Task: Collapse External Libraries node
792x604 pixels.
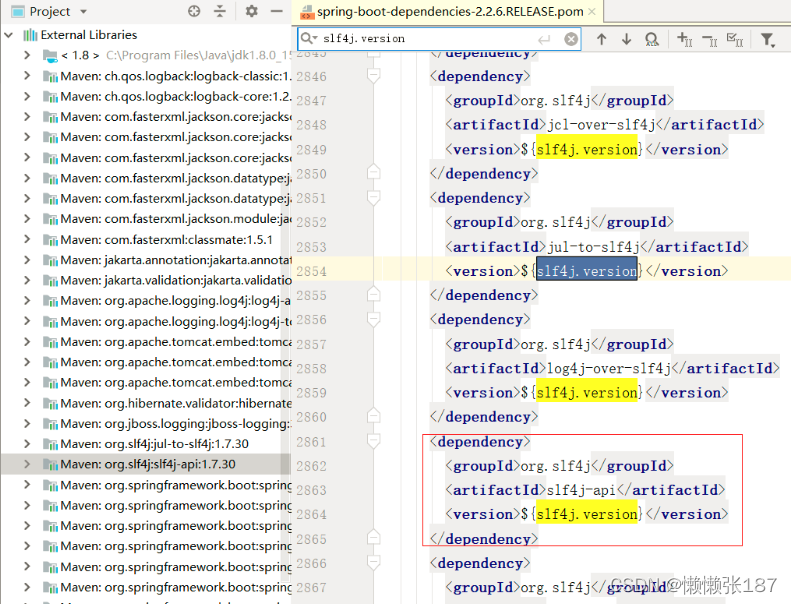Action: (x=9, y=35)
